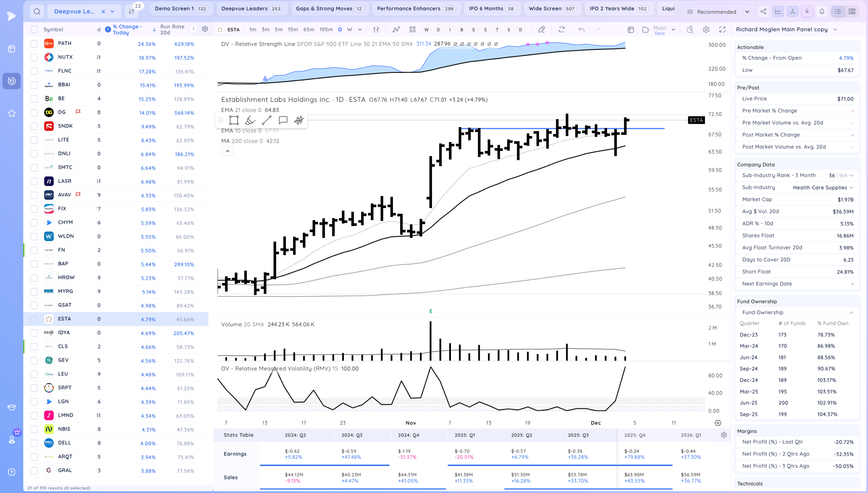Open Stats Table settings gear
Viewport: 868px width, 493px height.
[724, 435]
